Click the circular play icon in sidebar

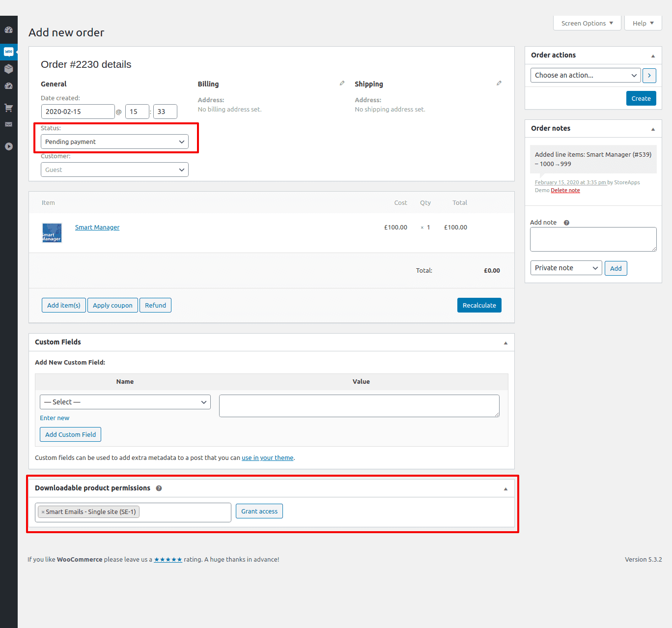pyautogui.click(x=8, y=146)
